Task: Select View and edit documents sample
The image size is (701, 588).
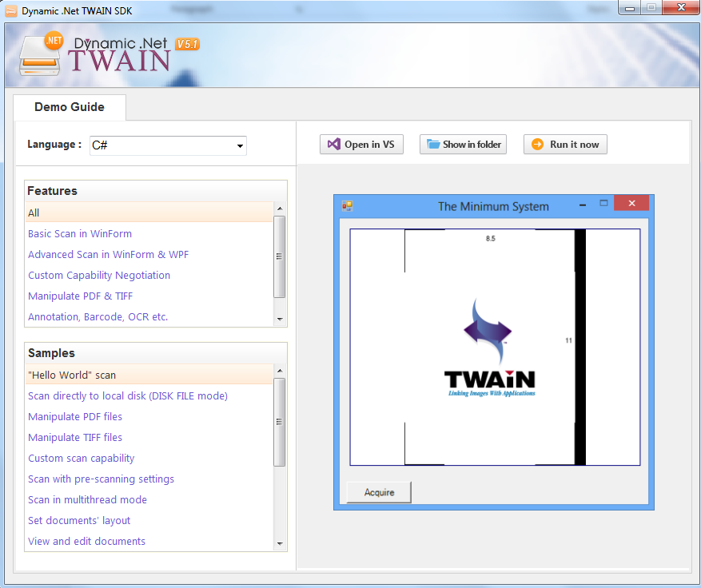Action: [x=86, y=541]
